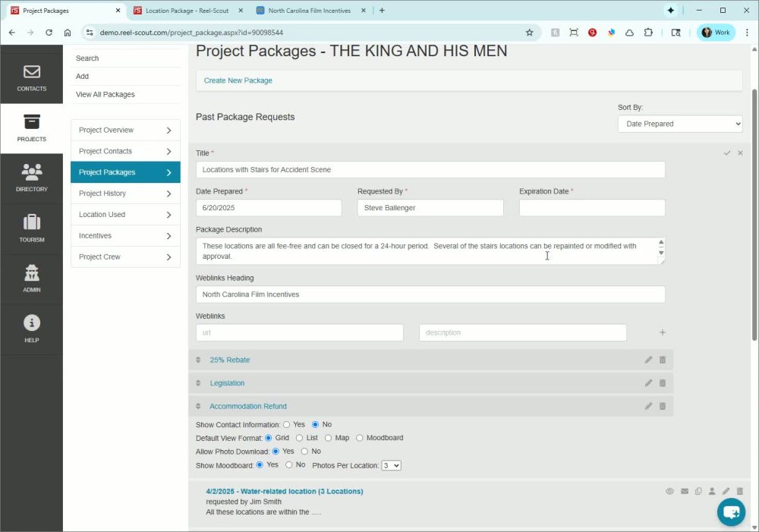Open the Admin section in the sidebar
This screenshot has width=759, height=532.
click(x=31, y=279)
